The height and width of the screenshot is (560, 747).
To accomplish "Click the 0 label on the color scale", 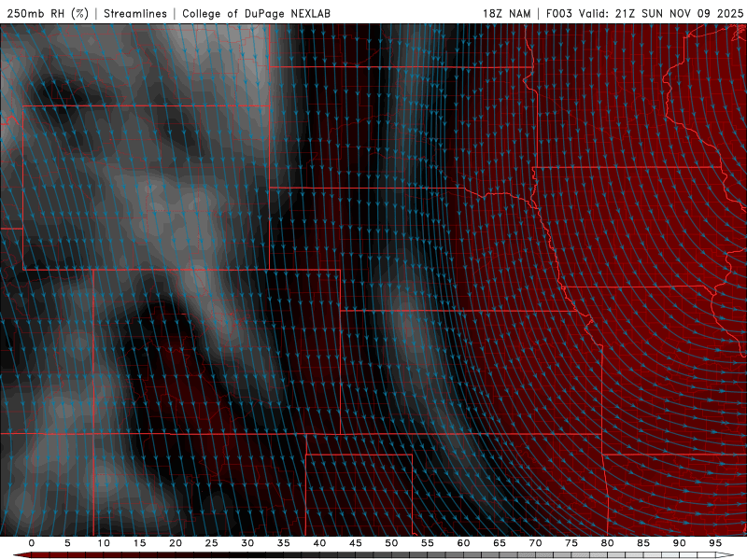I will (x=32, y=543).
